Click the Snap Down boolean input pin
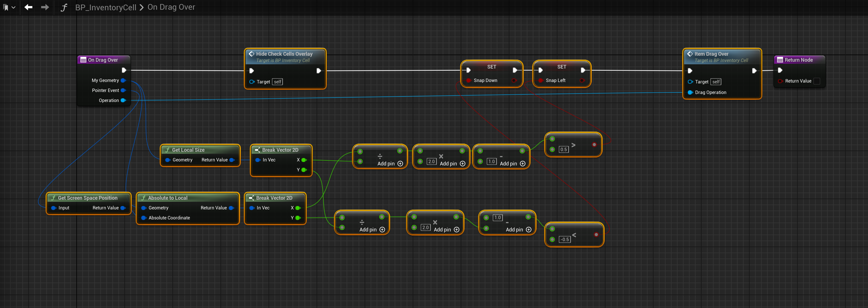The image size is (868, 308). (x=468, y=81)
